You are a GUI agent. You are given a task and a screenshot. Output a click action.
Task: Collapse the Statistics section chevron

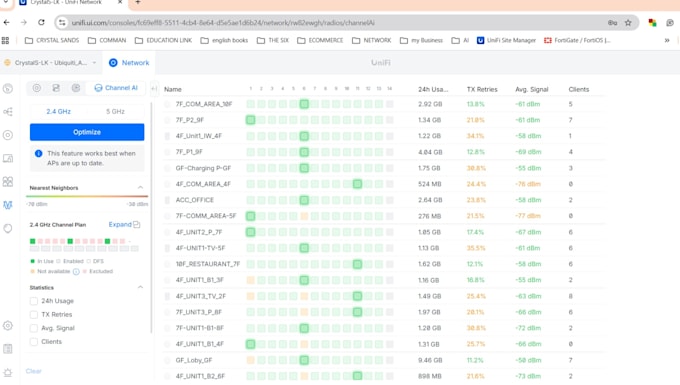click(x=140, y=287)
